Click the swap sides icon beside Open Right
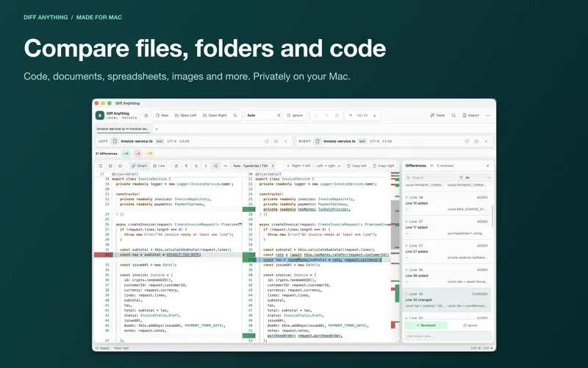This screenshot has height=368, width=588. click(235, 116)
